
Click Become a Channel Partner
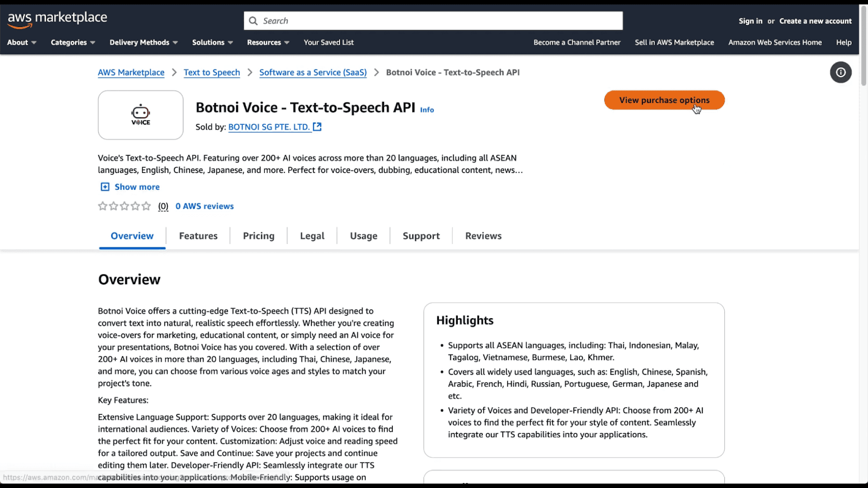(x=577, y=42)
